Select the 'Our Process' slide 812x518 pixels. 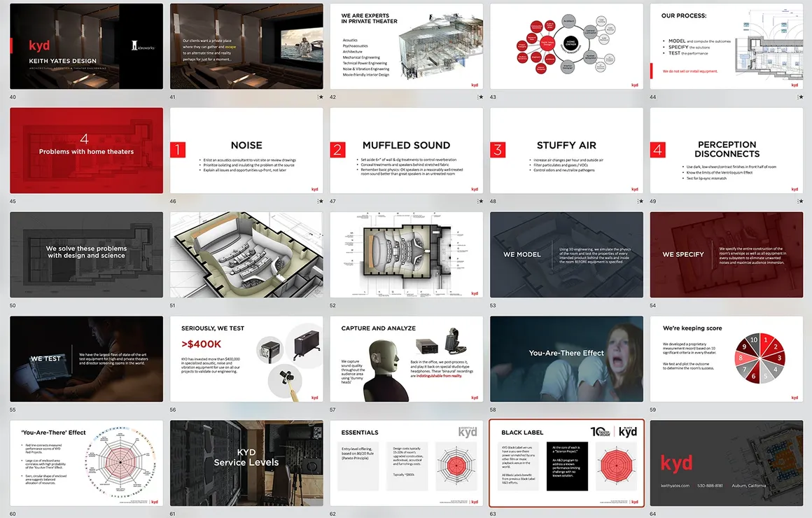727,47
